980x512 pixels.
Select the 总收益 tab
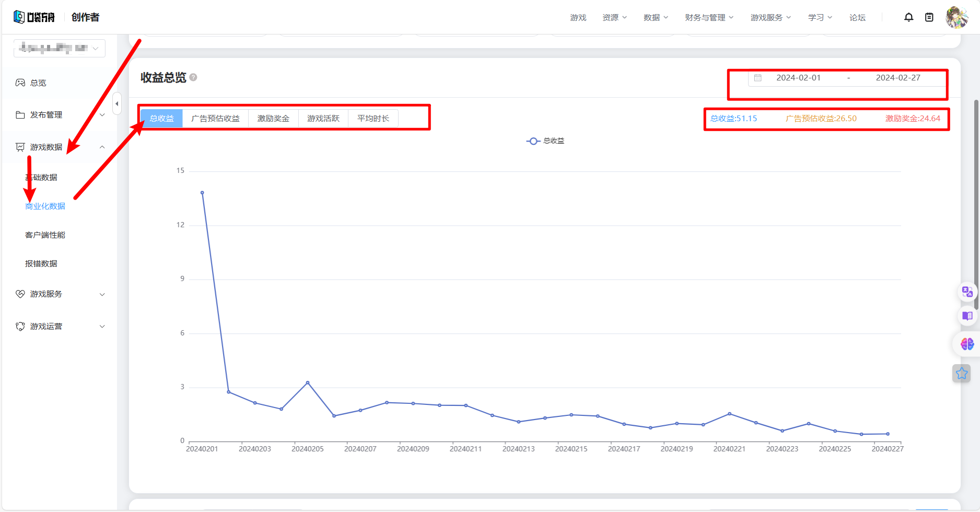point(161,119)
